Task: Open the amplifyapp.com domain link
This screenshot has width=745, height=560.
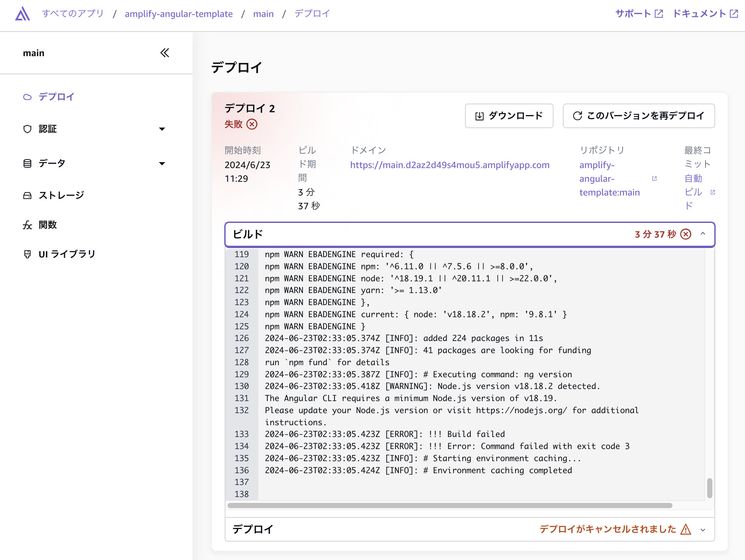Action: point(450,165)
